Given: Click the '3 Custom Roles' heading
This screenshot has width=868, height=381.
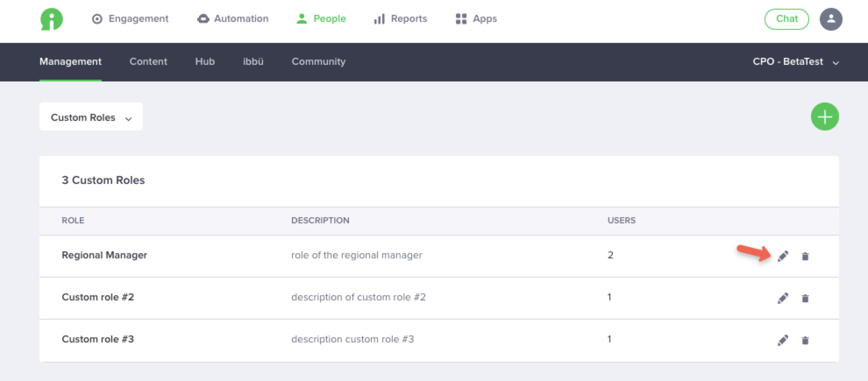Looking at the screenshot, I should click(x=103, y=180).
